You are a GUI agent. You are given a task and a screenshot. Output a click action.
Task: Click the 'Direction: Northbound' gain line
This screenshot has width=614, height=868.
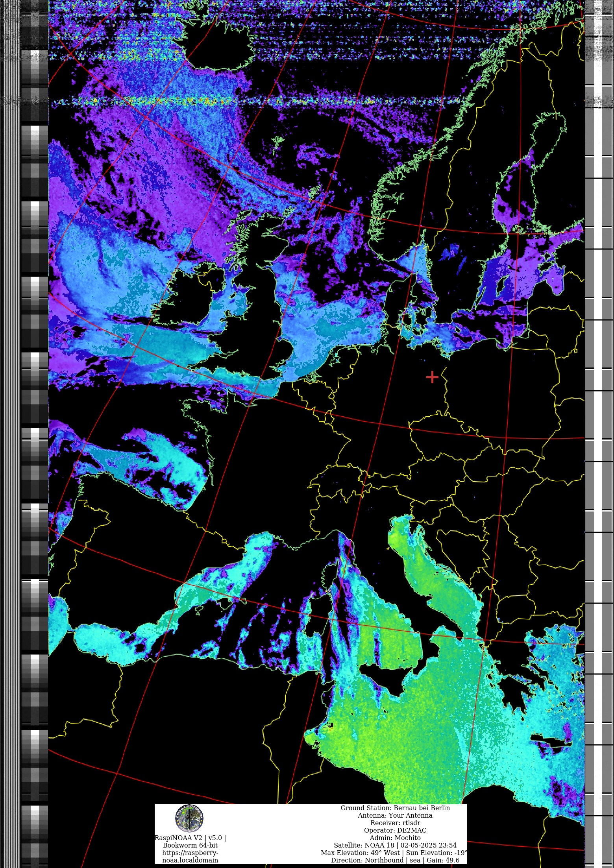[x=395, y=860]
